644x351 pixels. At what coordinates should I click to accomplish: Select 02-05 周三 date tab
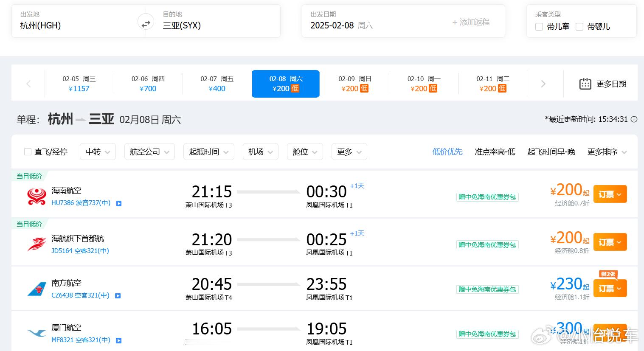click(79, 84)
